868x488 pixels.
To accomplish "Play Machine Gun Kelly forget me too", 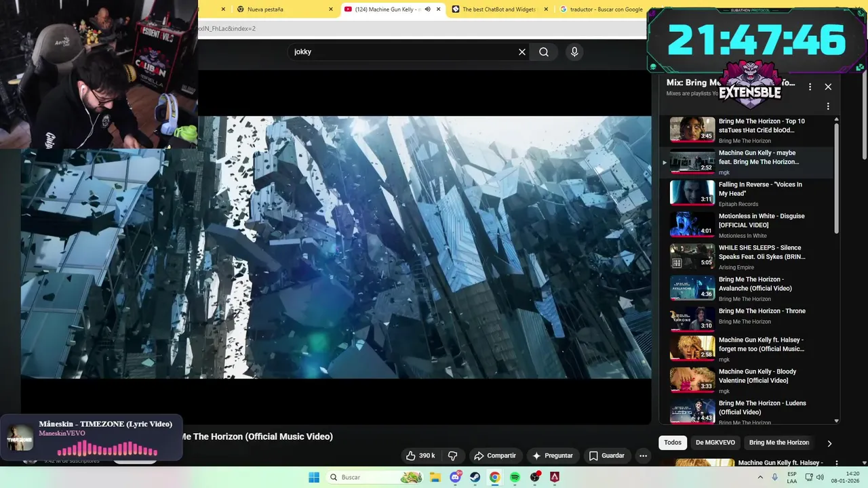I will point(746,348).
